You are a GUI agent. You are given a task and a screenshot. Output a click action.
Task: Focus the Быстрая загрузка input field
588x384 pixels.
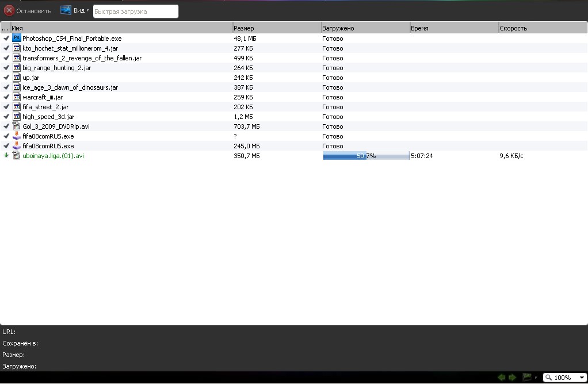[136, 11]
